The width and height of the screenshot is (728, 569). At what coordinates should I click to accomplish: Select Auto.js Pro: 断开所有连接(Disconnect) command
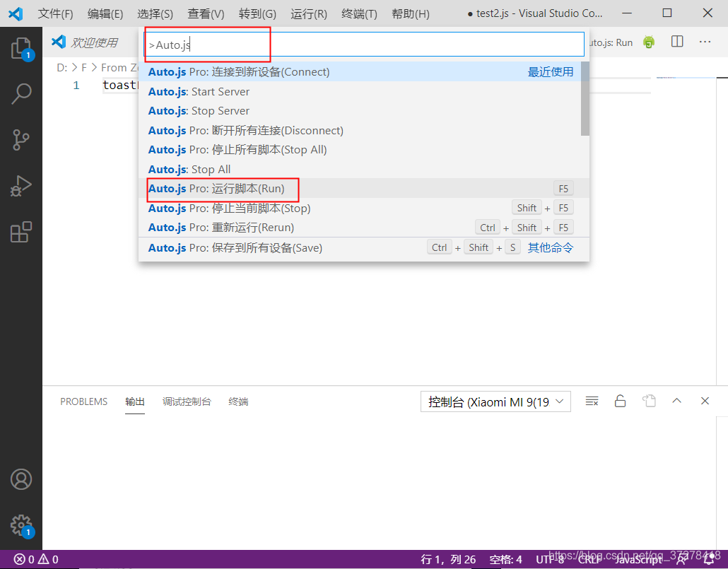point(360,131)
